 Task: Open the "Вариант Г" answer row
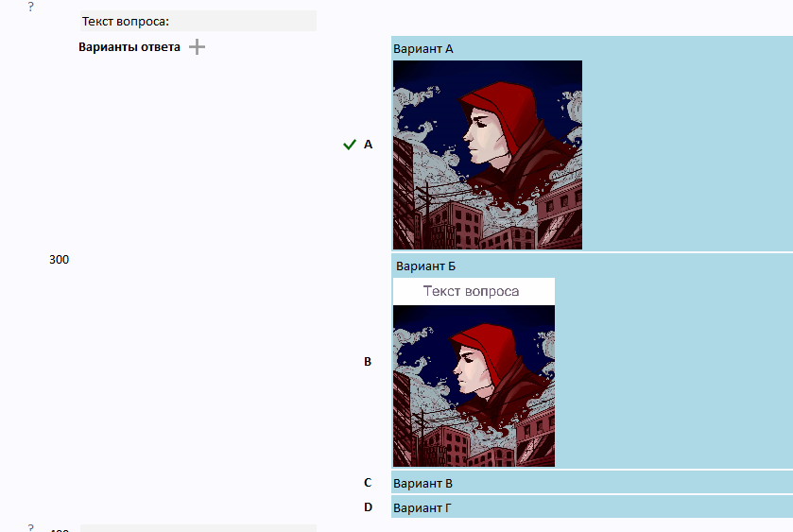[x=592, y=507]
